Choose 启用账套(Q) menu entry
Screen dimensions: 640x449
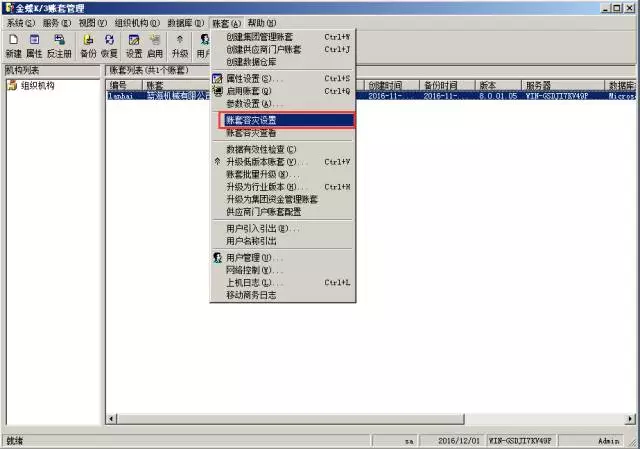[282, 91]
